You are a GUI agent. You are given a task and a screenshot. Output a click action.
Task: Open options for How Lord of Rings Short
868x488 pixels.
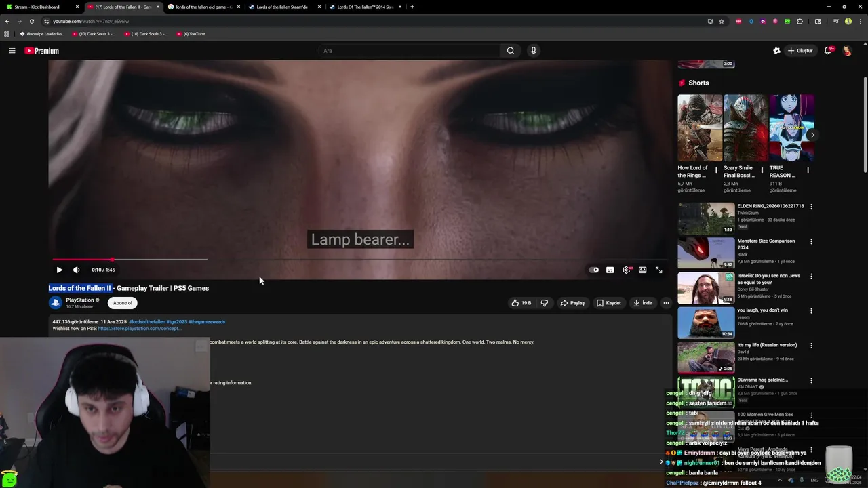(717, 170)
